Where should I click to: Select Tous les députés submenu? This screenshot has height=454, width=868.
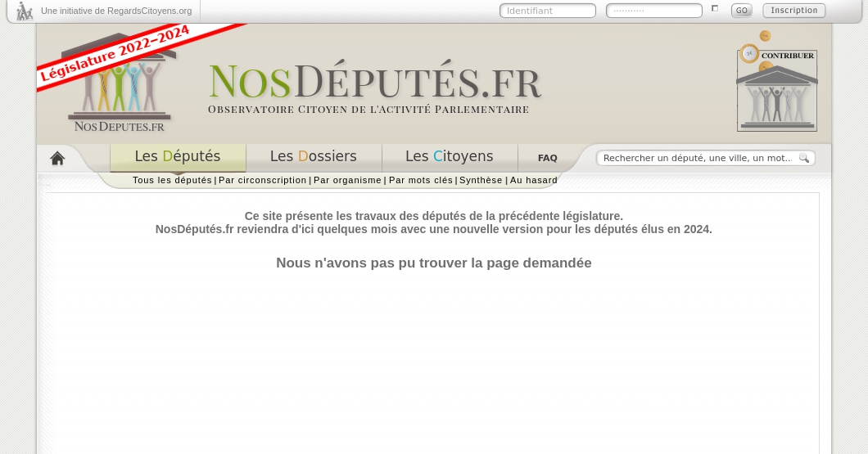[172, 180]
